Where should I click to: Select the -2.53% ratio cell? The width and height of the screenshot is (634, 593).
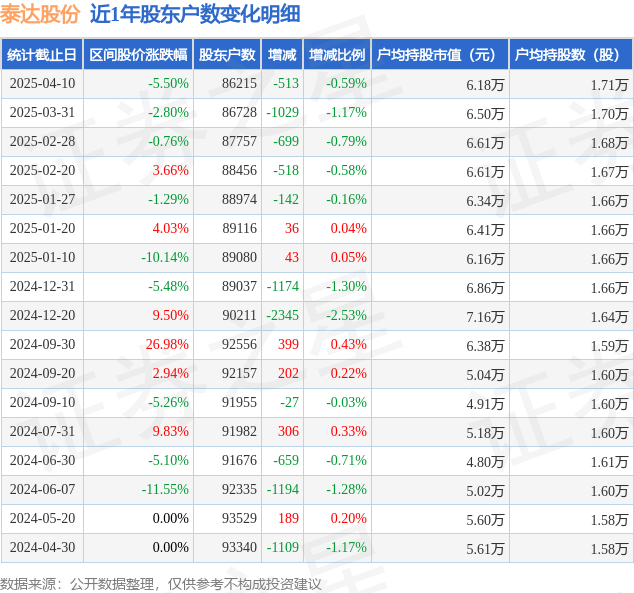click(x=337, y=315)
